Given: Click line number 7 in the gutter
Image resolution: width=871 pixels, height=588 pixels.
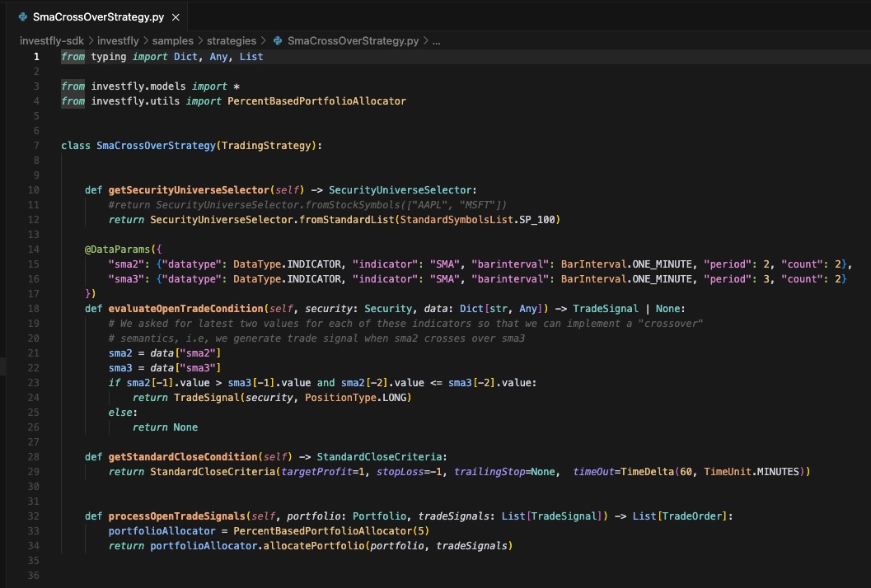Looking at the screenshot, I should tap(36, 146).
